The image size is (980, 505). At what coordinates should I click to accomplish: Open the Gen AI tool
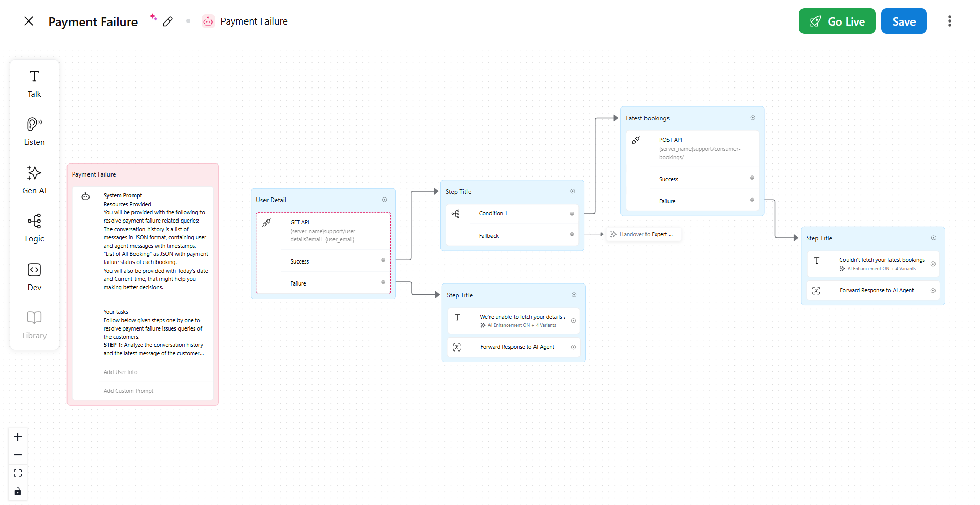(34, 180)
